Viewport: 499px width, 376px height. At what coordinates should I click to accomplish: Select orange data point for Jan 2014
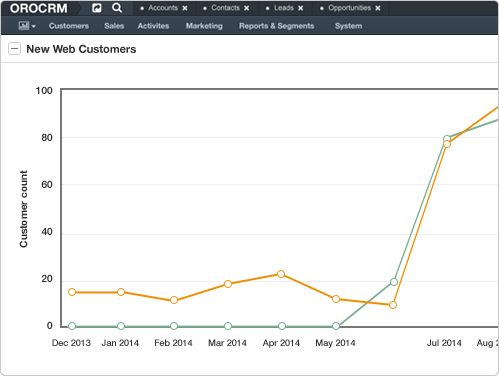tap(121, 292)
